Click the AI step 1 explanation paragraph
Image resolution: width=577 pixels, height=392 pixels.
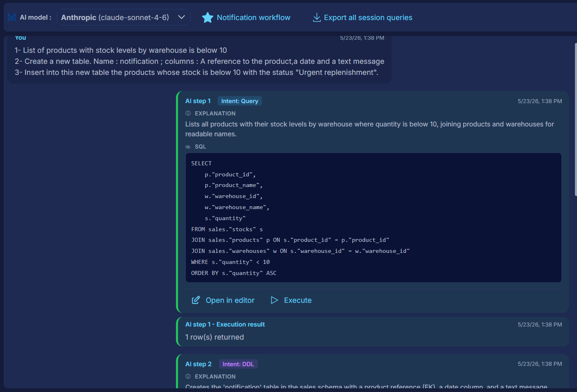coord(370,129)
